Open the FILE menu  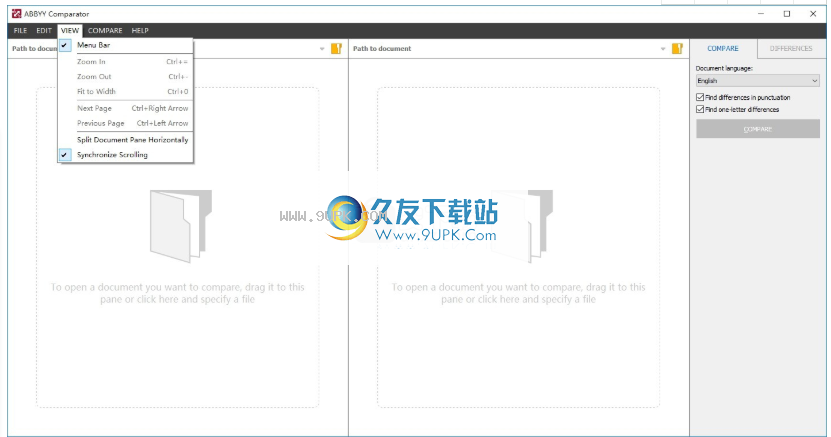[20, 31]
